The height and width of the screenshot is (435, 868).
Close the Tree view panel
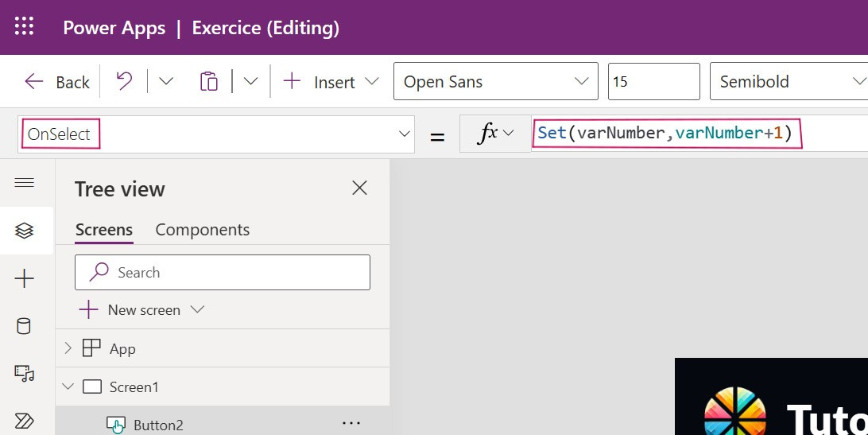tap(360, 188)
